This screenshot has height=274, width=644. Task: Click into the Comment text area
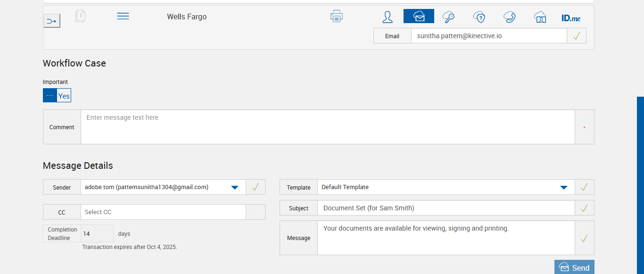click(x=328, y=127)
